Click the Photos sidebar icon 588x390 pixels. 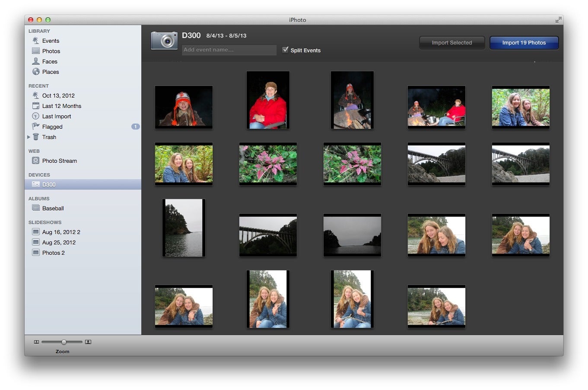coord(36,51)
